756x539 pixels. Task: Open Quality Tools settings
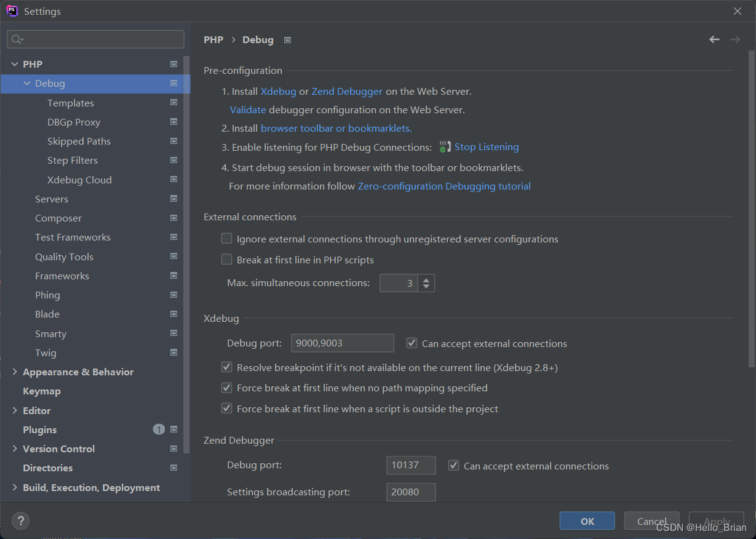coord(64,257)
